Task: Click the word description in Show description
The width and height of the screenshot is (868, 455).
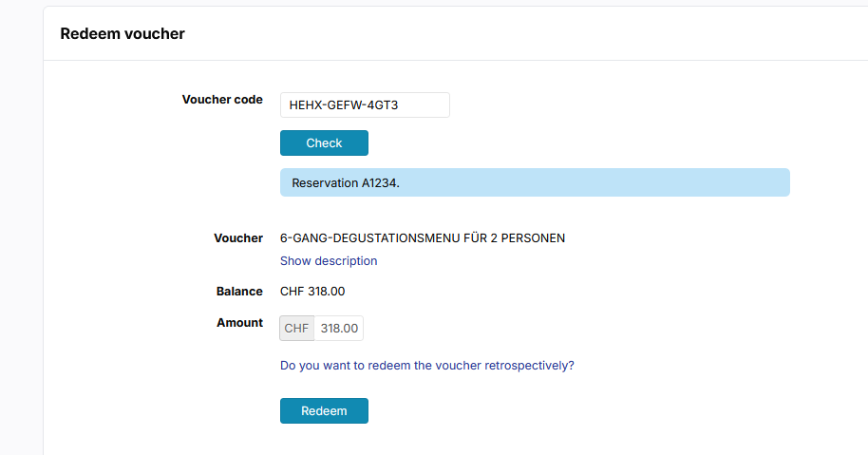Action: [x=345, y=260]
